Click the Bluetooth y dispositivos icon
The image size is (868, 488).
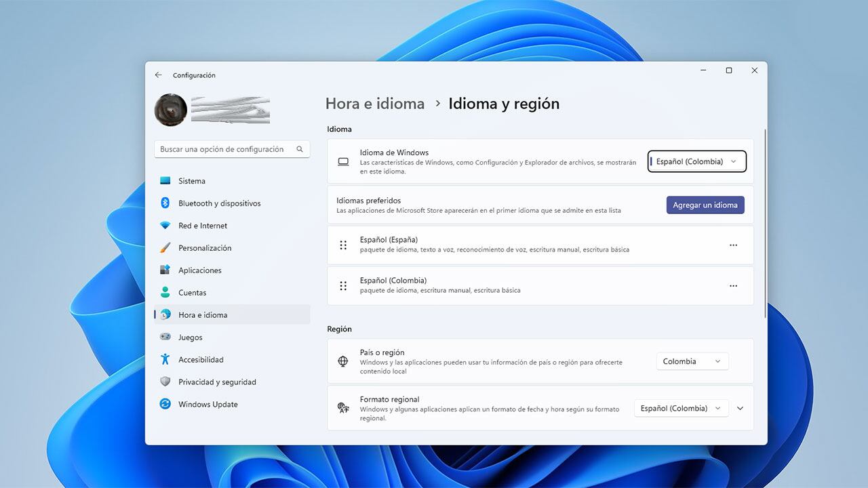165,203
